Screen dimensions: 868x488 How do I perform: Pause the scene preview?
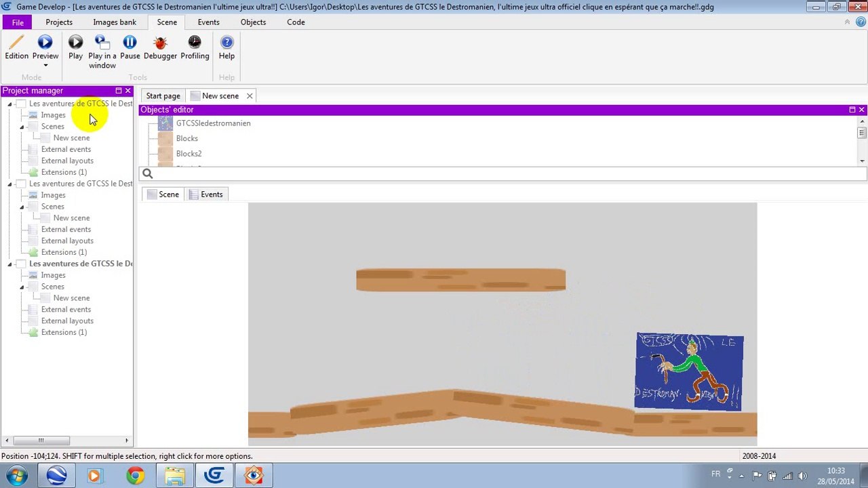[130, 48]
